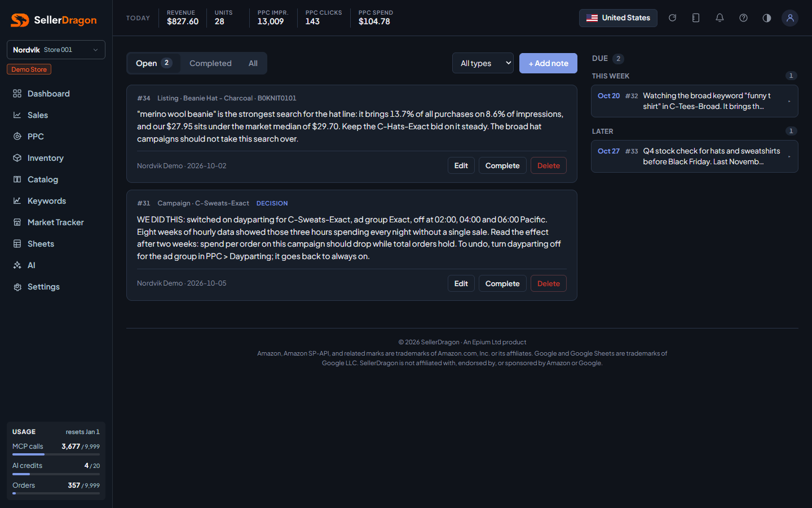Click the MCP calls usage progress bar

click(56, 454)
